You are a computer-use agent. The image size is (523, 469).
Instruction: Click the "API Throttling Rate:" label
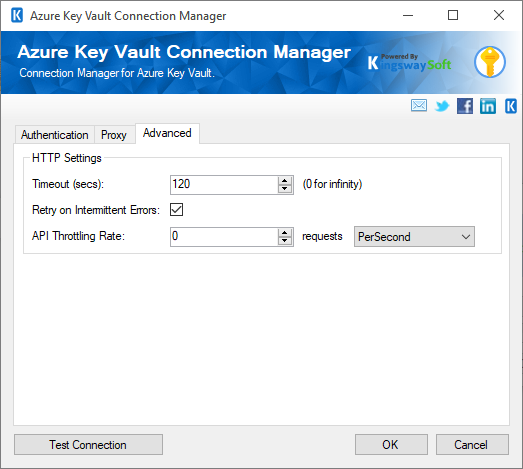point(78,236)
